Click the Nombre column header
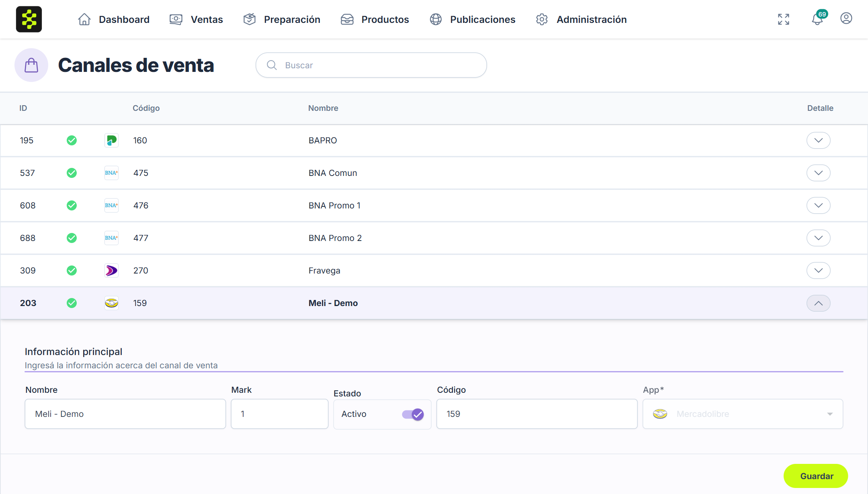868x494 pixels. coord(323,108)
